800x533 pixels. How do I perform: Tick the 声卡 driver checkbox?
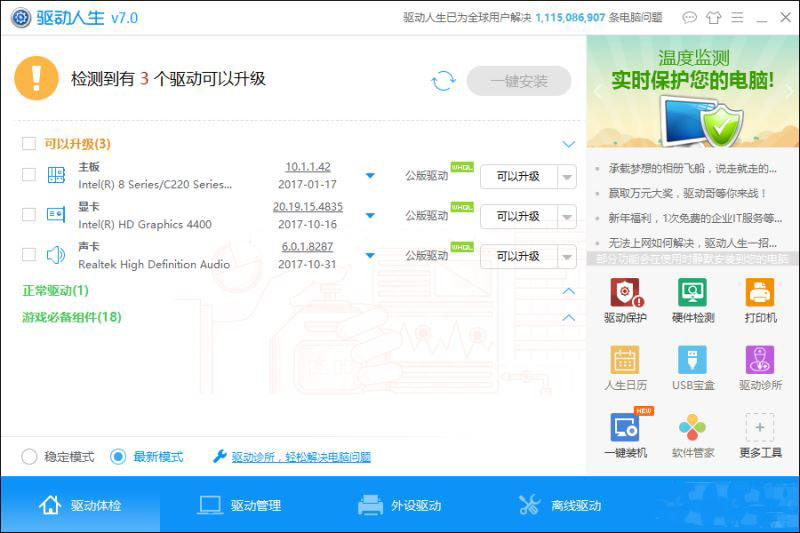pos(29,255)
